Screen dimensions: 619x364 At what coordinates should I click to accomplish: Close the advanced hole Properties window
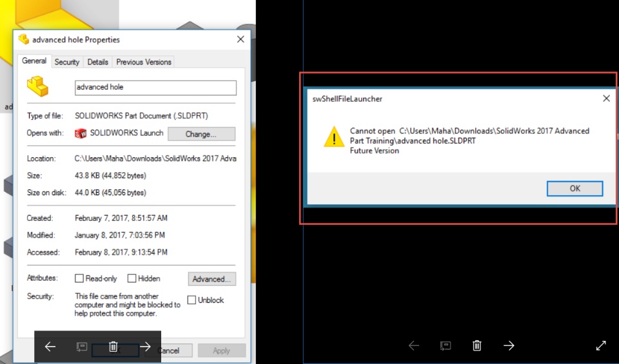tap(241, 39)
